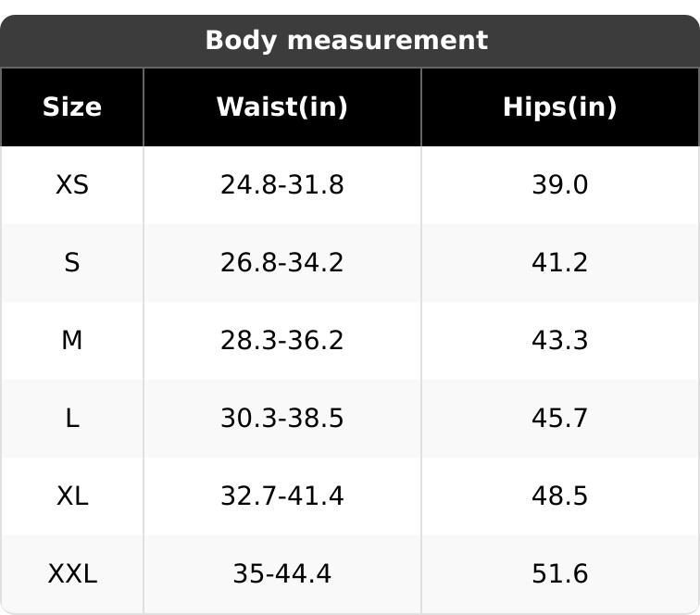The width and height of the screenshot is (700, 615).
Task: Select the S size cell
Action: click(72, 263)
